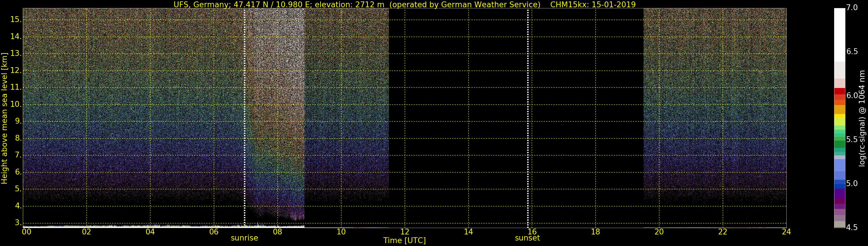
Task: Click the '20' time axis tick label
Action: 659,232
